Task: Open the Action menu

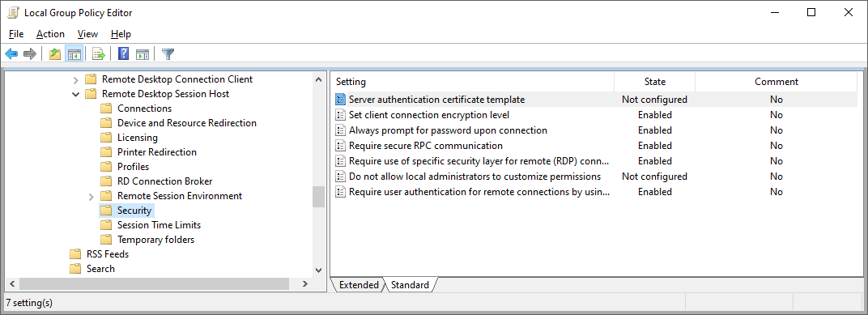Action: [50, 34]
